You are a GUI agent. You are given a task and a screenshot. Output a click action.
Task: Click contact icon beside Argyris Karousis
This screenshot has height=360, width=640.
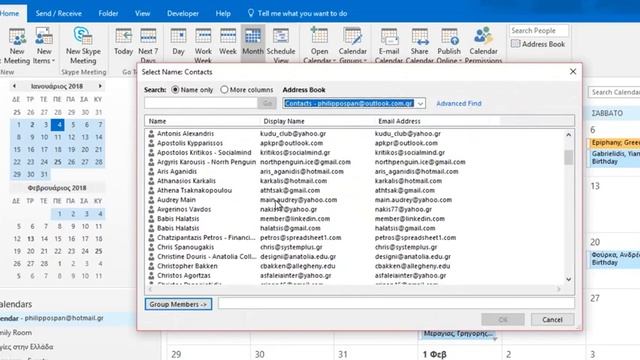(x=151, y=162)
